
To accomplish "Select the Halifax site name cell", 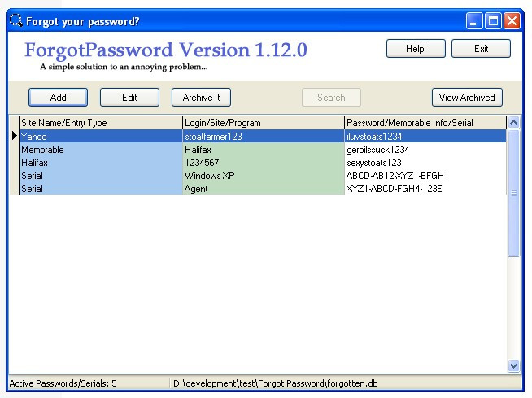I will coord(101,163).
